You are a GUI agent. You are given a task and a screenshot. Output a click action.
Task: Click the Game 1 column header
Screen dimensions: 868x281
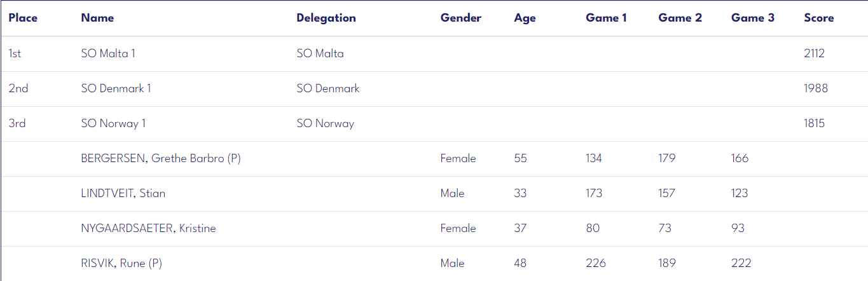coord(606,18)
